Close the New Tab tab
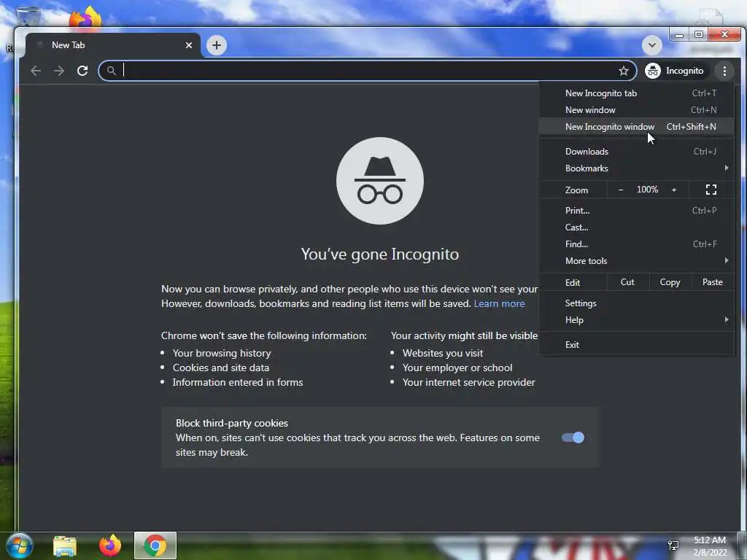 pyautogui.click(x=189, y=45)
